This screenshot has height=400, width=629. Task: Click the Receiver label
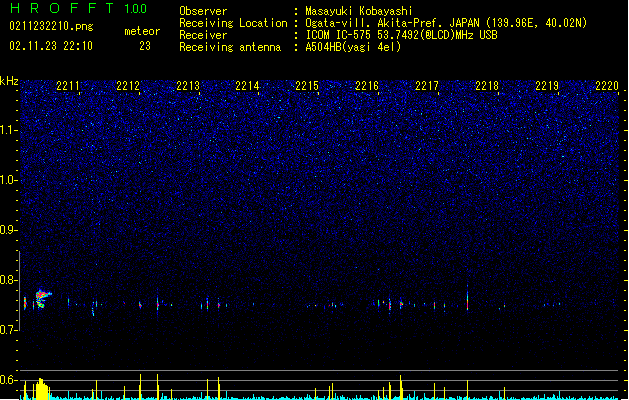[203, 35]
